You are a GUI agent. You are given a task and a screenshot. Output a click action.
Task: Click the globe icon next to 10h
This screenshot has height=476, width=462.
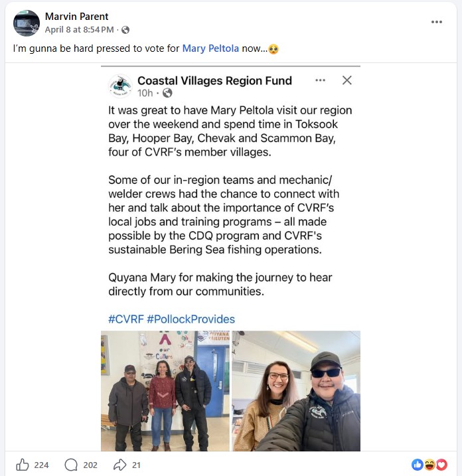coord(167,93)
